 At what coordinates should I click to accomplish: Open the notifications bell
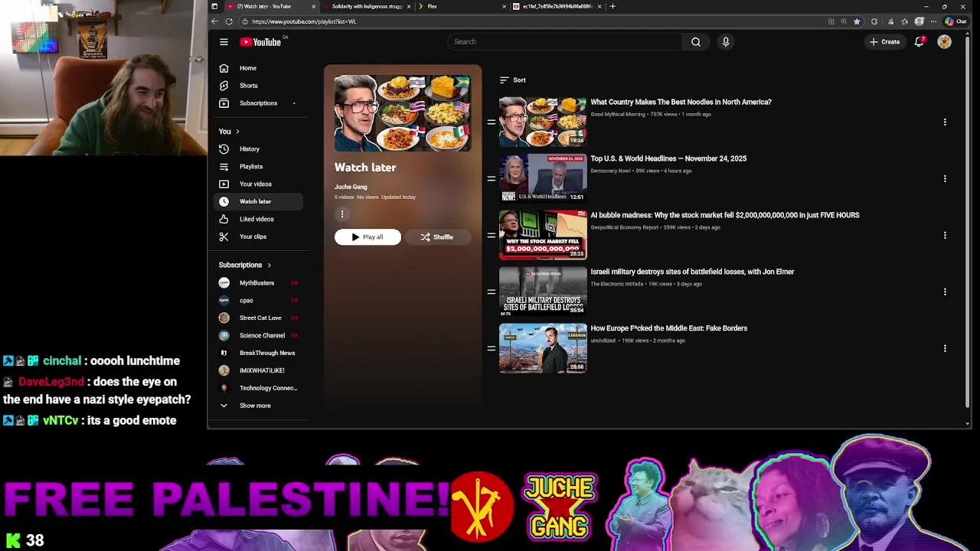coord(920,41)
